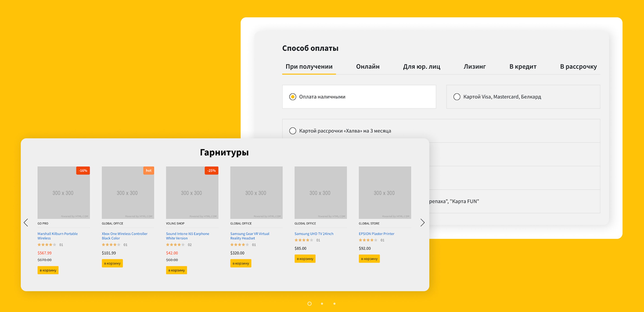644x312 pixels.
Task: Click star rating of Samsung UHD TV
Action: click(x=303, y=240)
